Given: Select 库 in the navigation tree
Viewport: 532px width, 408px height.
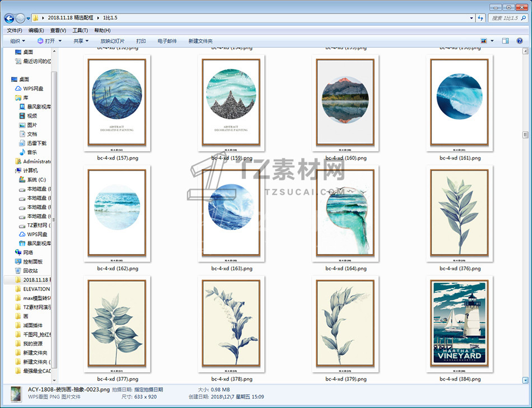Looking at the screenshot, I should click(22, 98).
